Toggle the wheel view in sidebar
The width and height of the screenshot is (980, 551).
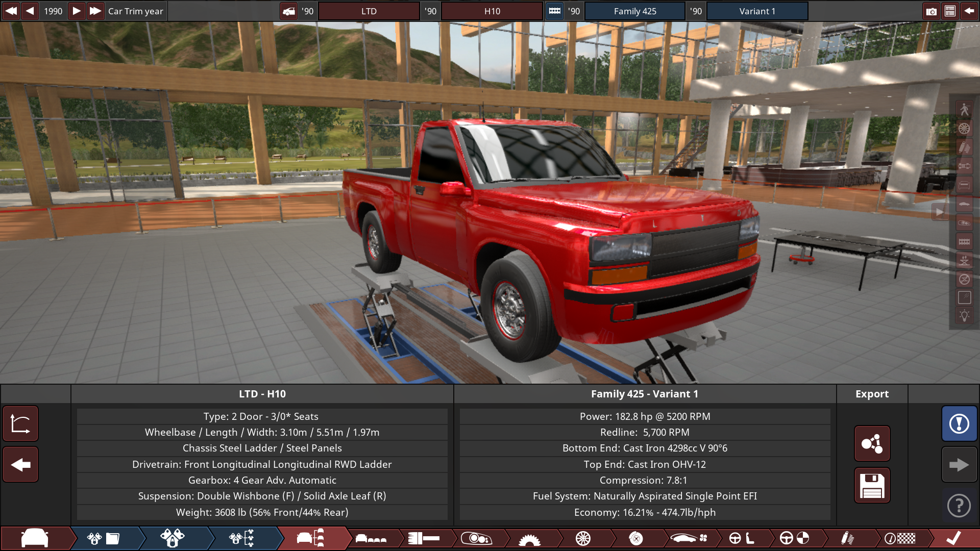tap(964, 128)
